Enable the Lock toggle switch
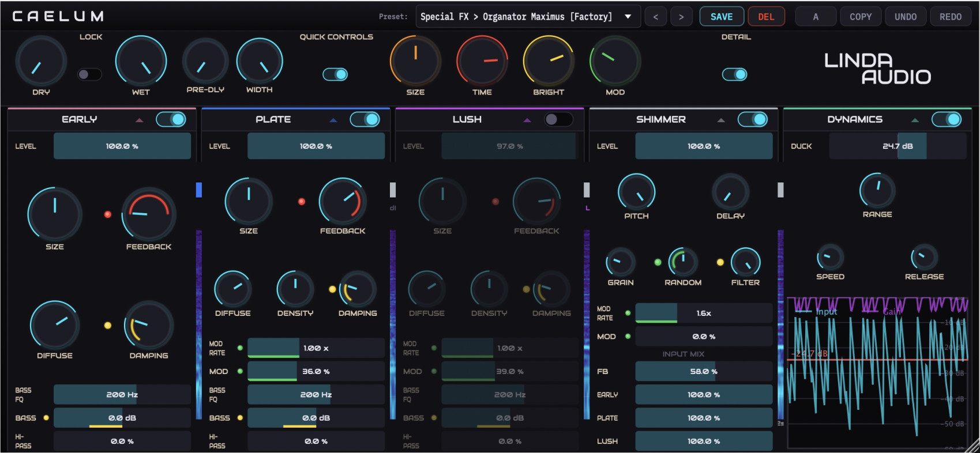This screenshot has height=453, width=980. (89, 74)
